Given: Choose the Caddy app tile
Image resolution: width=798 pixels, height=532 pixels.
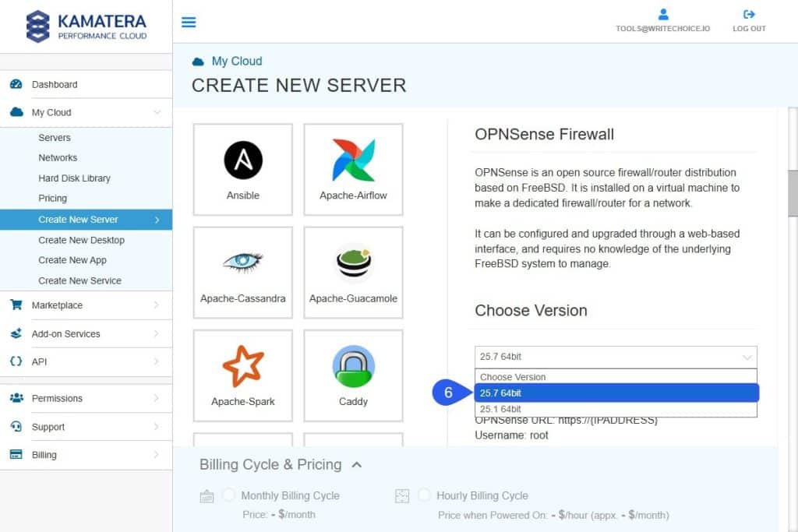Looking at the screenshot, I should tap(353, 375).
